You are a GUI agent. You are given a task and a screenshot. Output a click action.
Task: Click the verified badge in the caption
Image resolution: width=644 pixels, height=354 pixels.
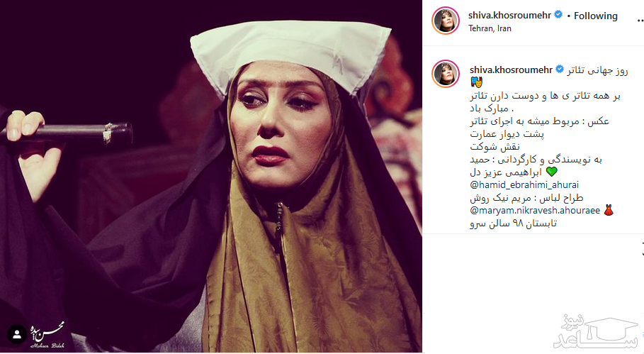(x=560, y=70)
